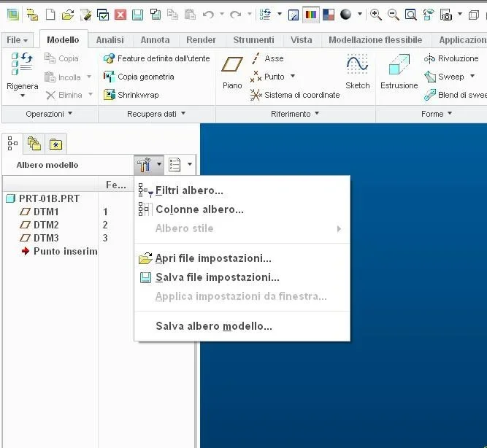Screen dimensions: 487x448
Task: Click Feature definita dall'utente
Action: tap(156, 58)
